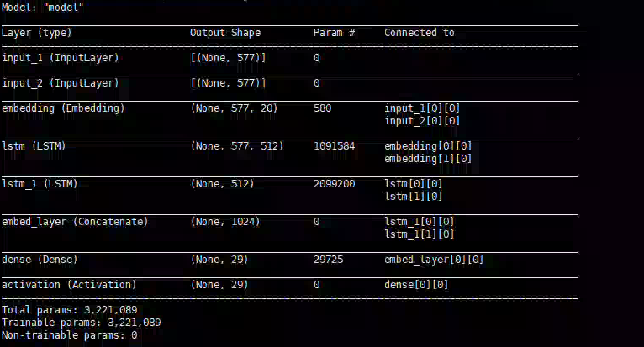Click the "Output Shape" column header
644x347 pixels.
pos(225,33)
